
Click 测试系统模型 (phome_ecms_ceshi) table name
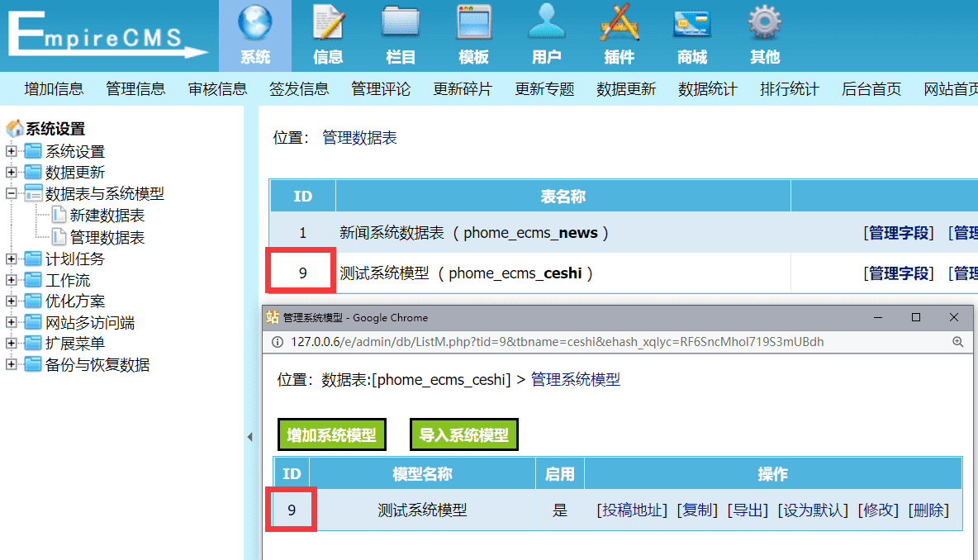[466, 273]
